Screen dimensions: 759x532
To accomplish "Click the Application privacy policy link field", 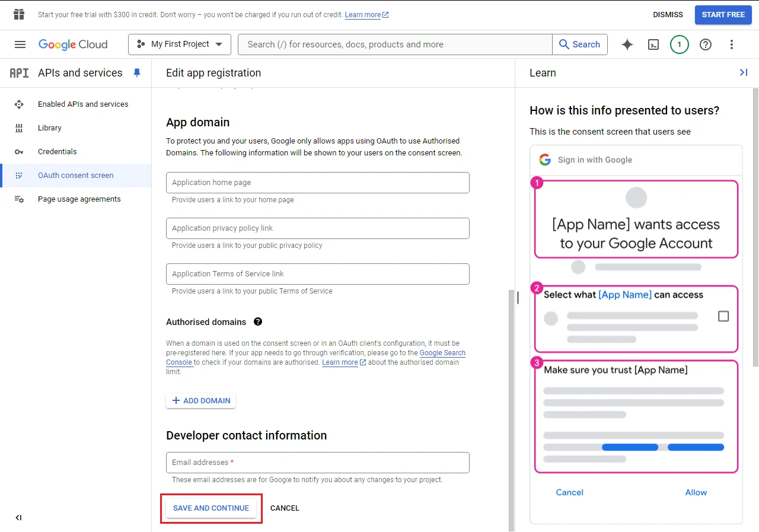I will click(x=318, y=228).
